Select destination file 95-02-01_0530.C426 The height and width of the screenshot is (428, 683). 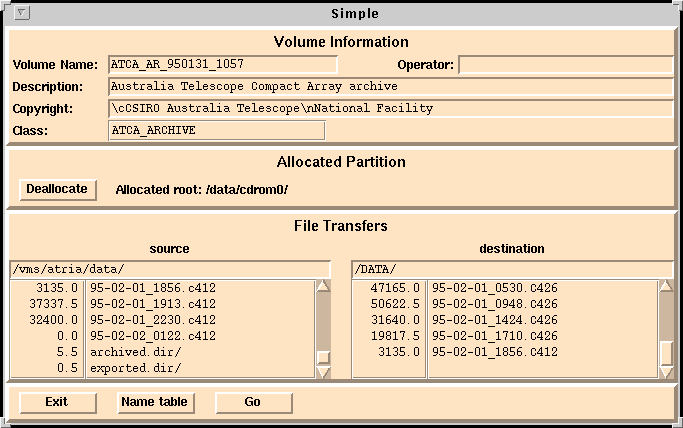[x=494, y=288]
